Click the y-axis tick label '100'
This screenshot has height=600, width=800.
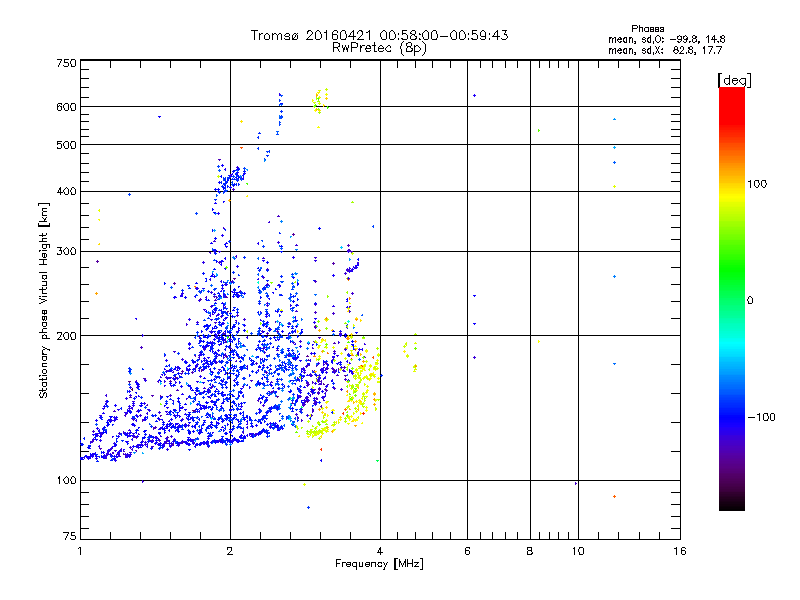tap(66, 481)
